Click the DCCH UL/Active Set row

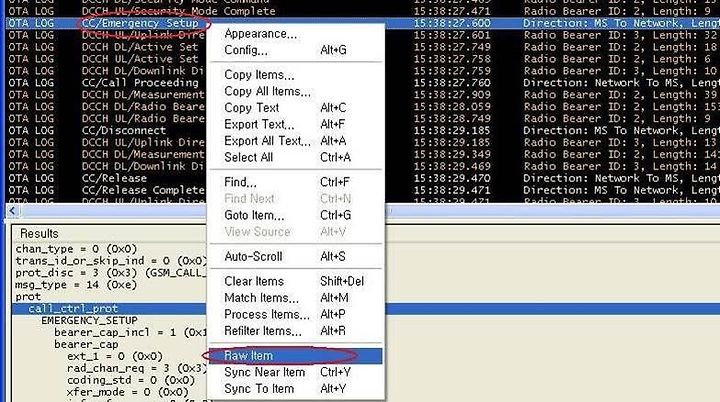tap(140, 59)
